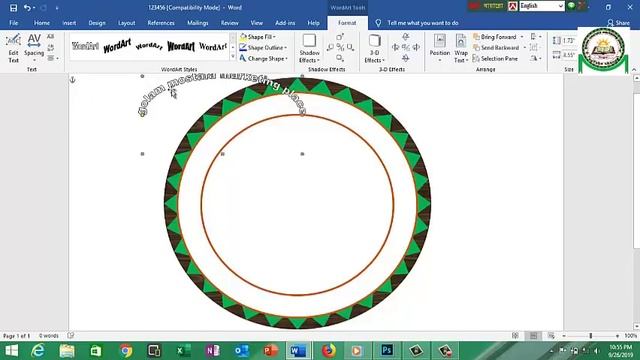
Task: Click the 3-D Tilt Up icon
Action: click(x=406, y=37)
